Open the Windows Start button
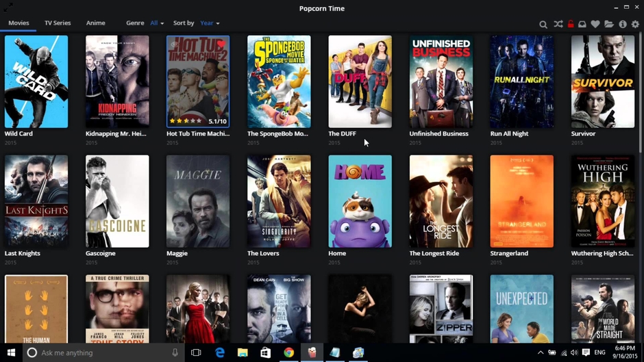 tap(11, 352)
